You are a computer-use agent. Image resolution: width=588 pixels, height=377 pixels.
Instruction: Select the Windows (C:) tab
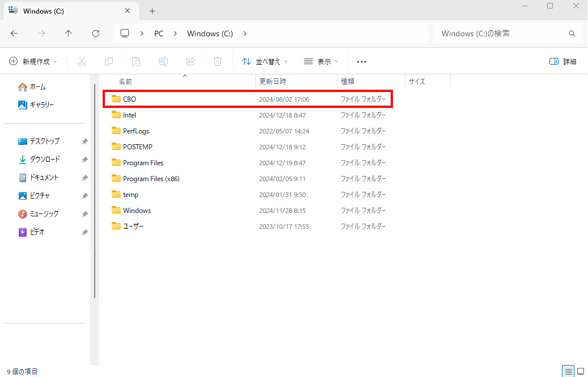coord(71,11)
